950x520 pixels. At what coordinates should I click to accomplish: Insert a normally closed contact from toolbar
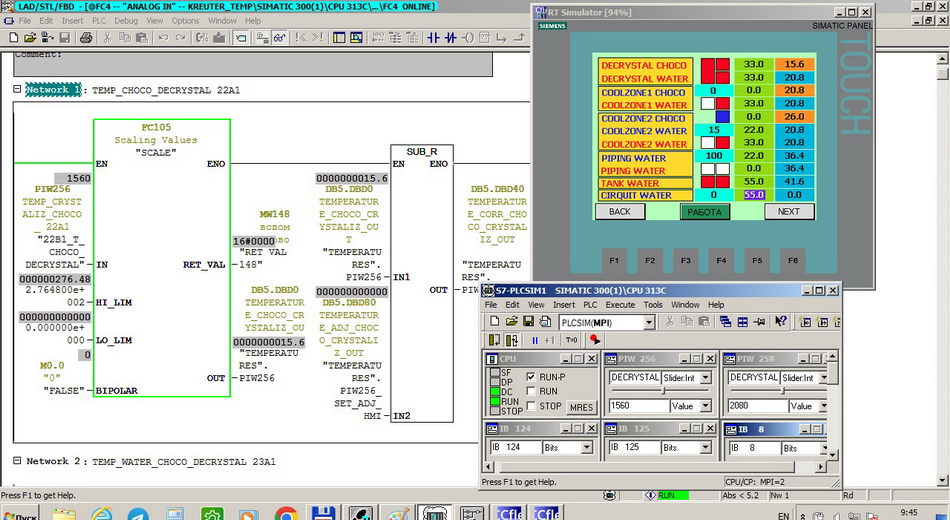[450, 38]
